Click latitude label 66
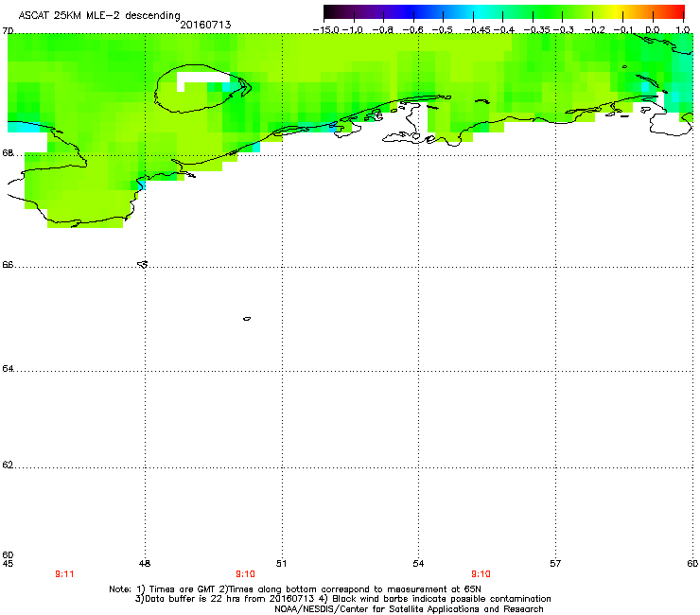700x615 pixels. (8, 265)
